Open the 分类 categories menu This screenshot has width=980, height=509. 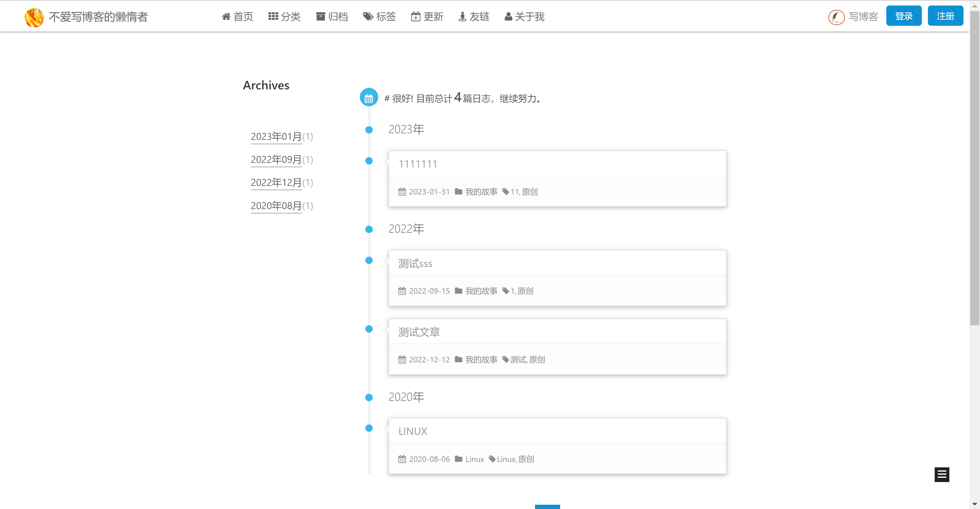point(284,16)
